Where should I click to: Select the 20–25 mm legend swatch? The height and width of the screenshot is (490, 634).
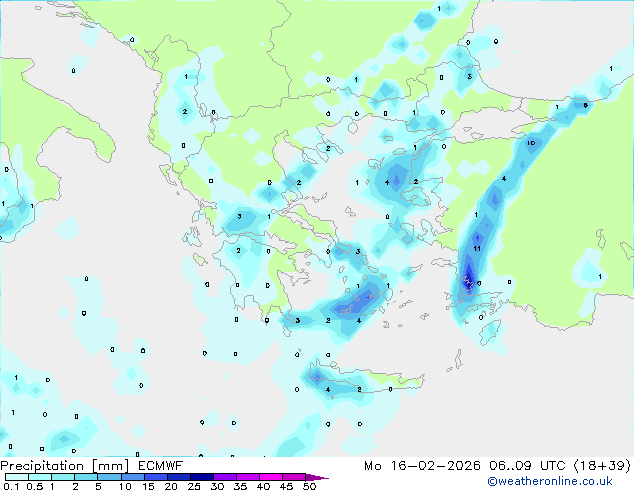tap(179, 477)
